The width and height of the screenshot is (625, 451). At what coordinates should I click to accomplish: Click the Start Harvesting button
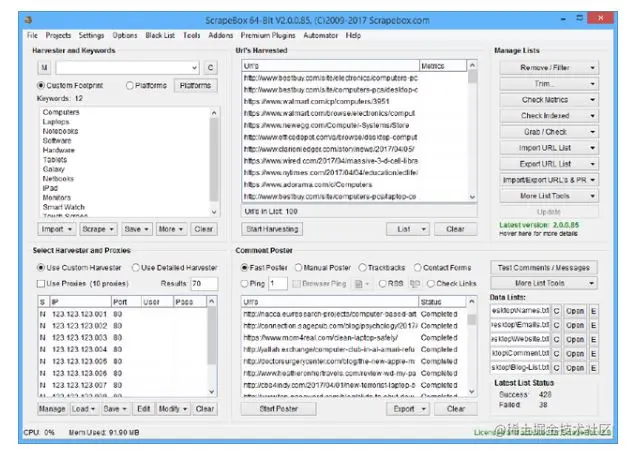pyautogui.click(x=272, y=229)
